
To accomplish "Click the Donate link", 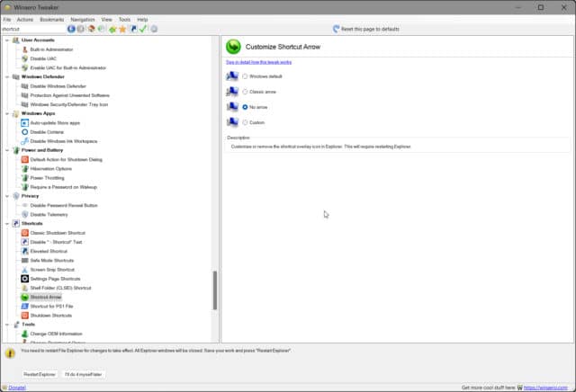I will (17, 388).
